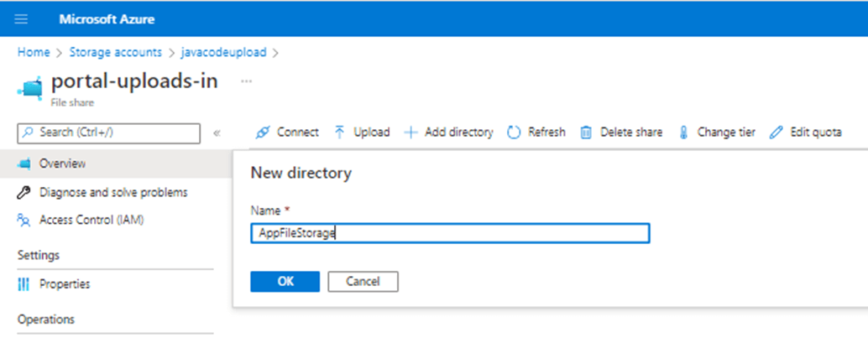
Task: Collapse the left sidebar menu
Action: pos(217,133)
